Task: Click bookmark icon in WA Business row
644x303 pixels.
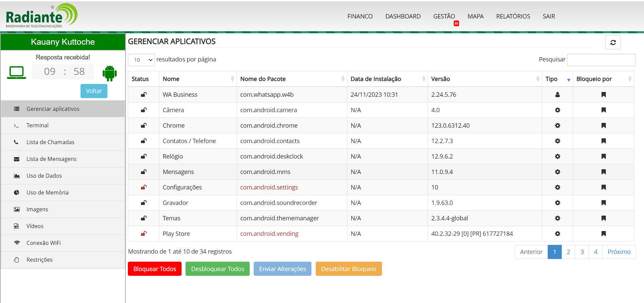Action: pyautogui.click(x=603, y=95)
